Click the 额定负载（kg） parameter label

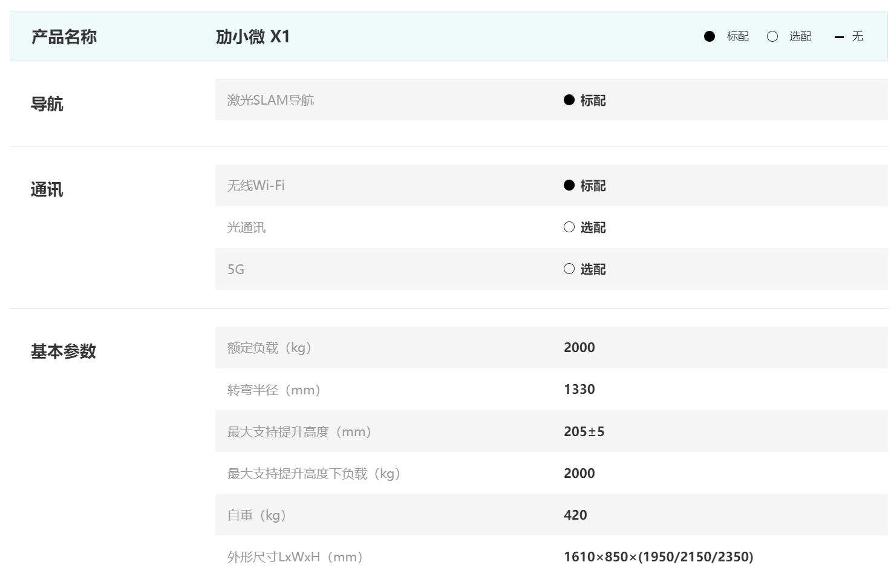coord(270,348)
